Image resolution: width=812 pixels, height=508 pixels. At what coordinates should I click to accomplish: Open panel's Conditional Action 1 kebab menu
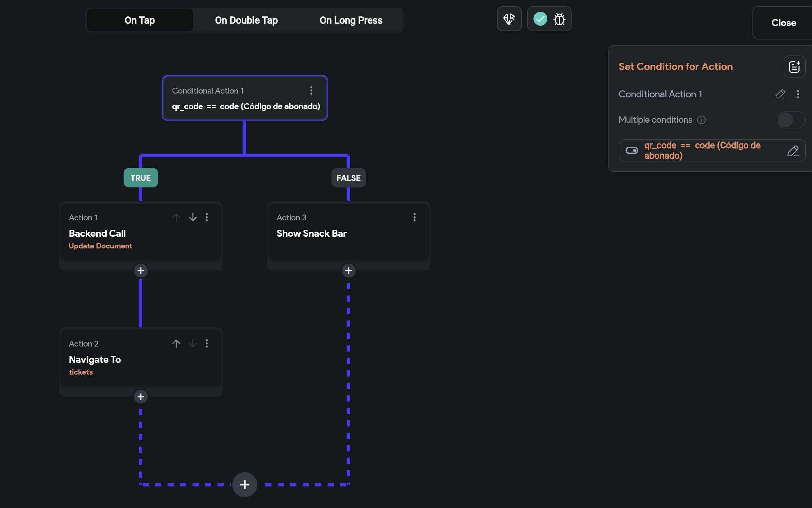[798, 94]
